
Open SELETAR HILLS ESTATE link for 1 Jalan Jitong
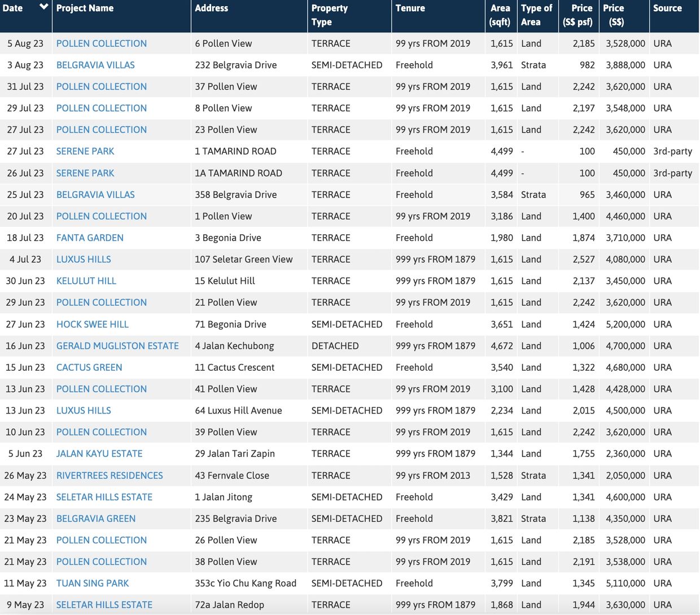pyautogui.click(x=104, y=497)
